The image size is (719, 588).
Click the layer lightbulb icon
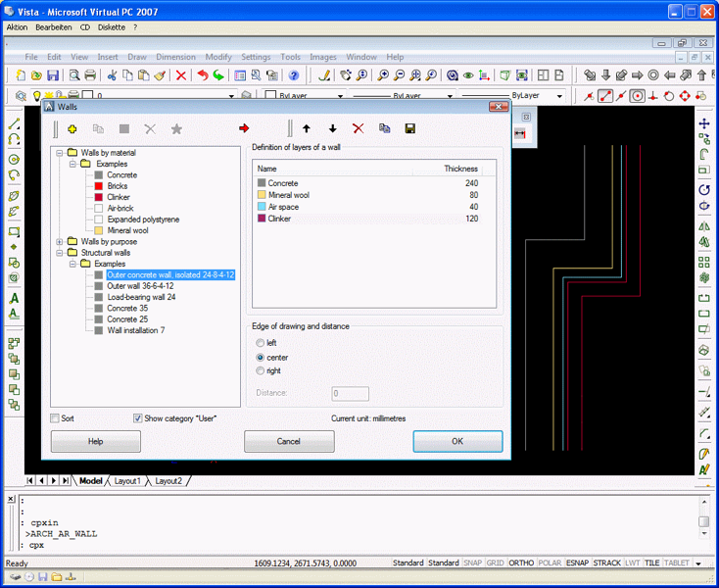[x=37, y=95]
